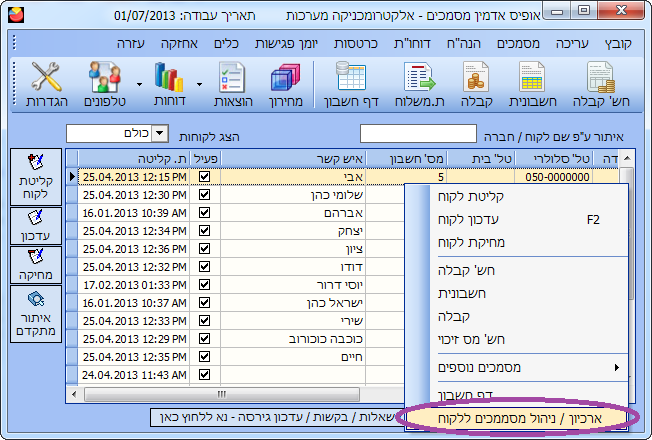The height and width of the screenshot is (440, 652).
Task: Open the כרטסות menu
Action: pos(356,44)
